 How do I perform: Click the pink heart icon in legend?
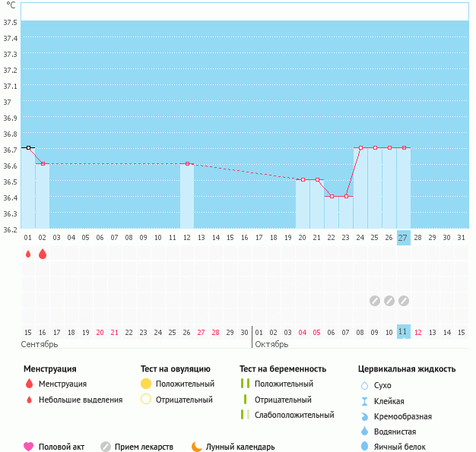coord(29,447)
